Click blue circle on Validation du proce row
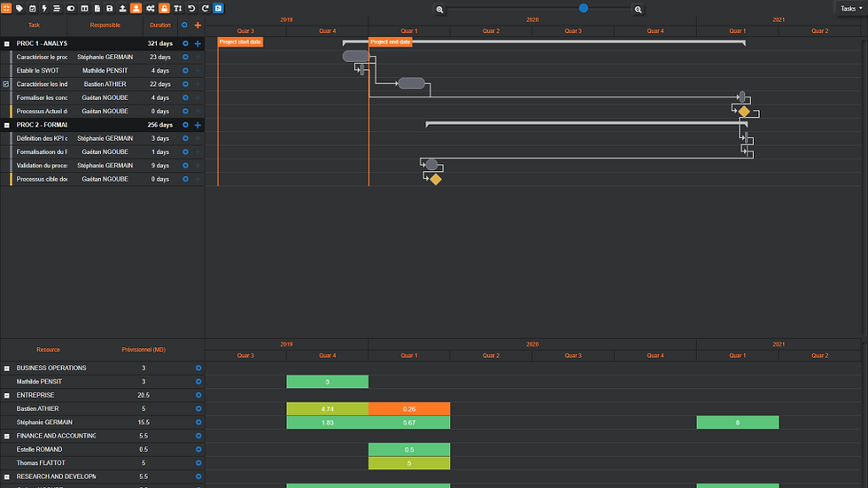This screenshot has height=488, width=868. pos(185,166)
